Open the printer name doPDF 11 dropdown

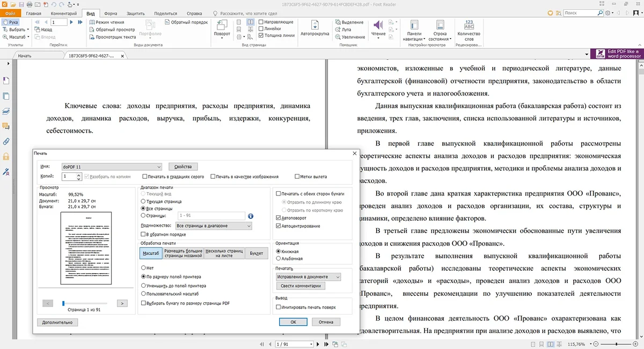(x=112, y=167)
